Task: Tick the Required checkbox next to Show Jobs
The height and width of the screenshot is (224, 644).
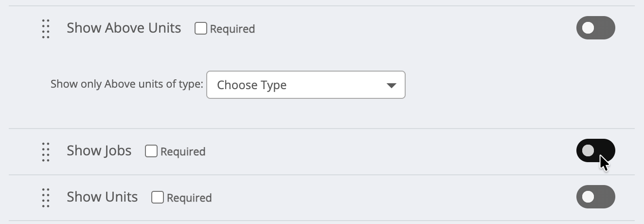Action: coord(151,151)
